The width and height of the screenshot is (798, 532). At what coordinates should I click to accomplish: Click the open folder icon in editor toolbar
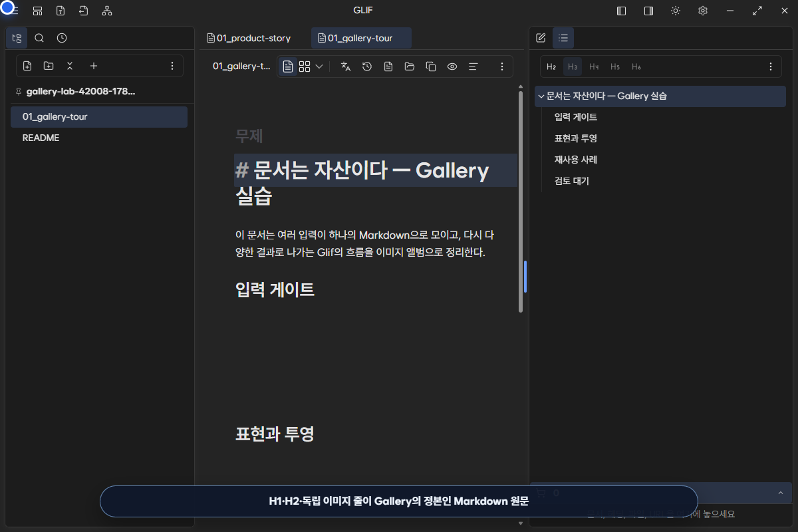coord(410,66)
